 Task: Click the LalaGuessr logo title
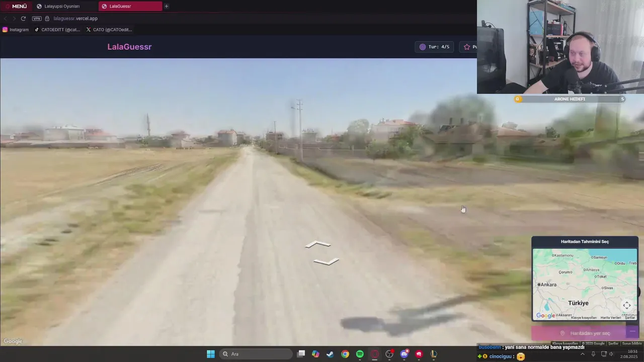pos(129,47)
